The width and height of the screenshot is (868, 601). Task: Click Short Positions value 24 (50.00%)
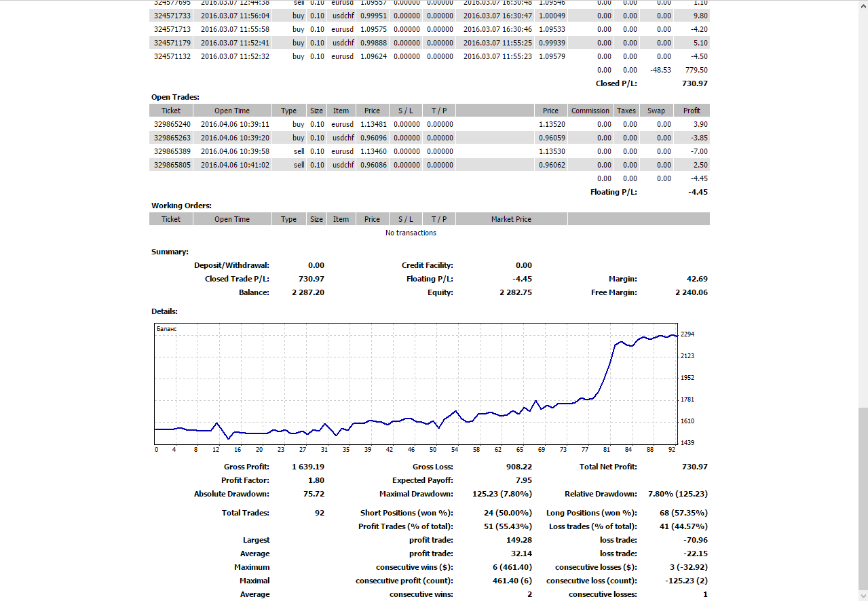(508, 513)
